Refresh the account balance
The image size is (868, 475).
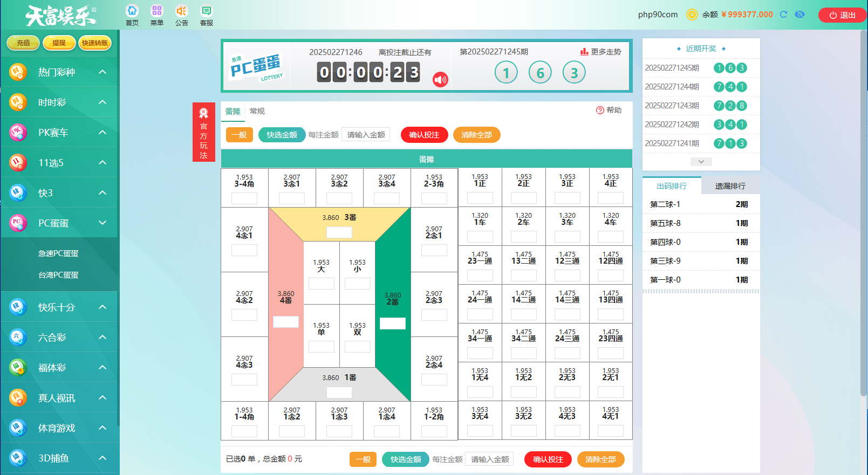point(784,15)
